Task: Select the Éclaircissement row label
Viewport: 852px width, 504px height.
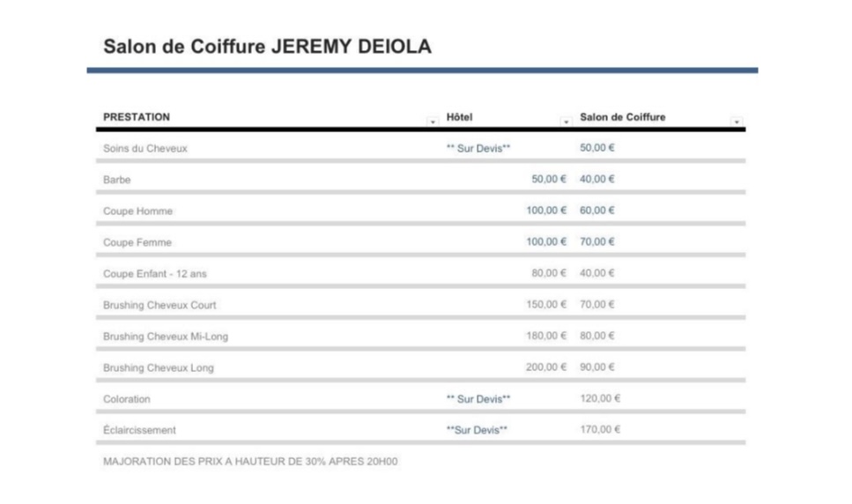Action: [x=139, y=430]
